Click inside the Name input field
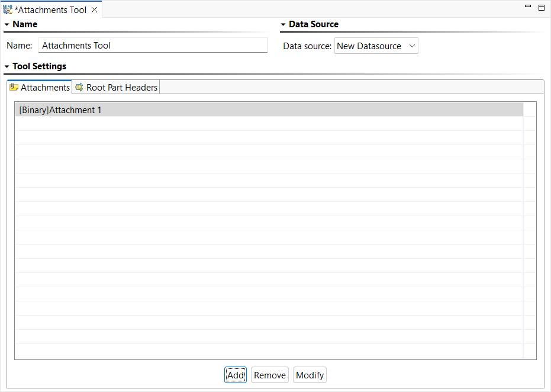The width and height of the screenshot is (551, 392). click(x=153, y=46)
